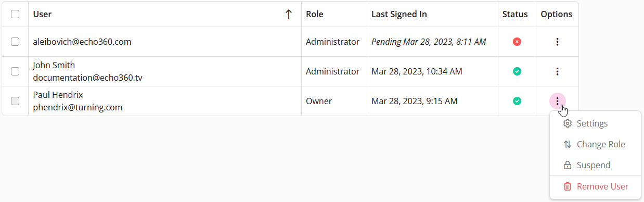The height and width of the screenshot is (202, 644).
Task: Select John Smith's row checkbox
Action: pos(15,71)
